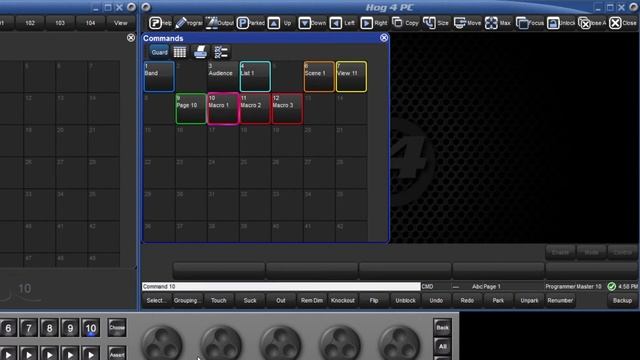Click the Copy window toolbar button

pos(405,23)
